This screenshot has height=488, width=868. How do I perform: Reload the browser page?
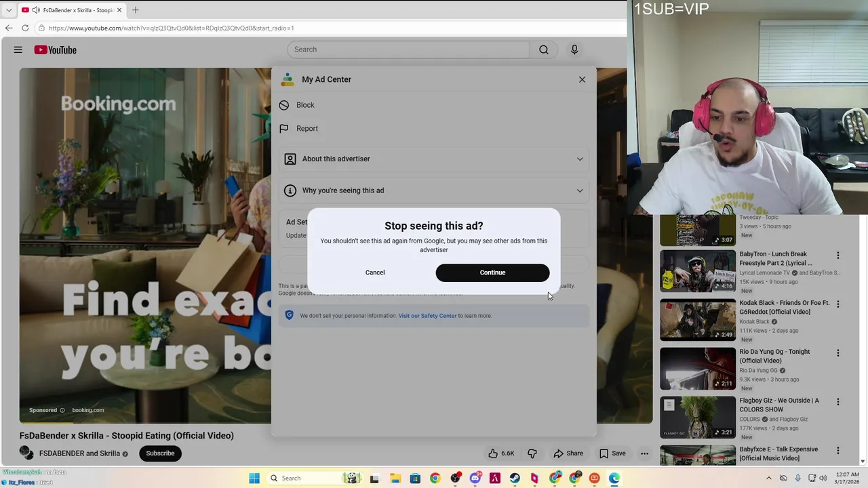point(25,28)
